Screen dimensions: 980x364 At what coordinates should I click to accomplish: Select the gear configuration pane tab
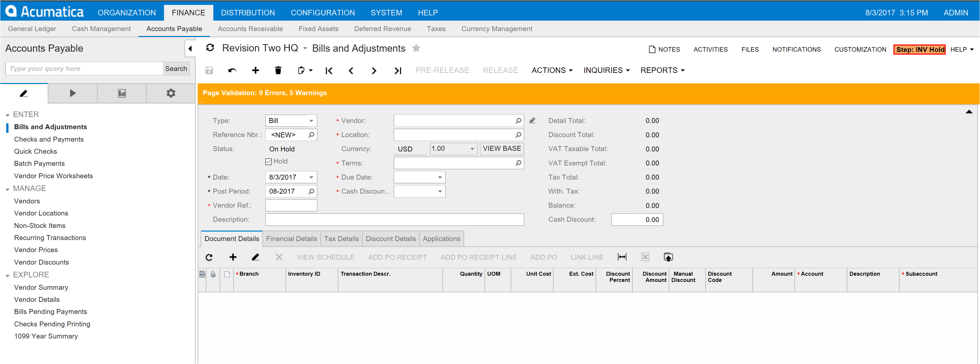[x=171, y=93]
